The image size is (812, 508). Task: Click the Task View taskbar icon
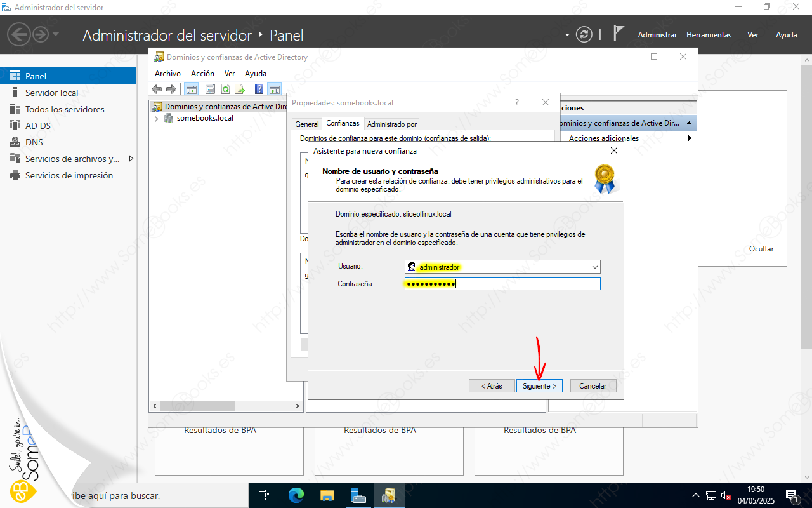[265, 495]
